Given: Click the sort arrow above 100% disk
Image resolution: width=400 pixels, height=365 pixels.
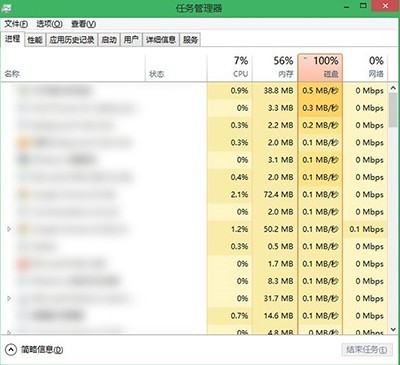Looking at the screenshot, I should click(305, 58).
